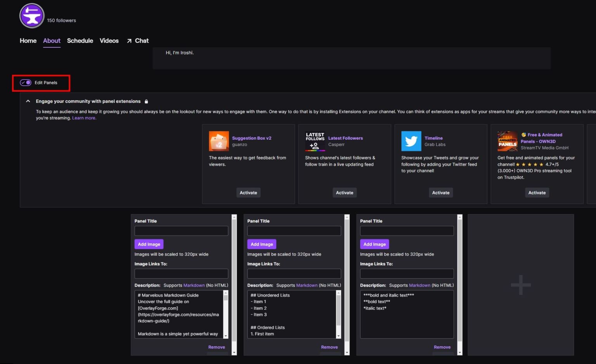Open the Schedule tab

(x=80, y=41)
